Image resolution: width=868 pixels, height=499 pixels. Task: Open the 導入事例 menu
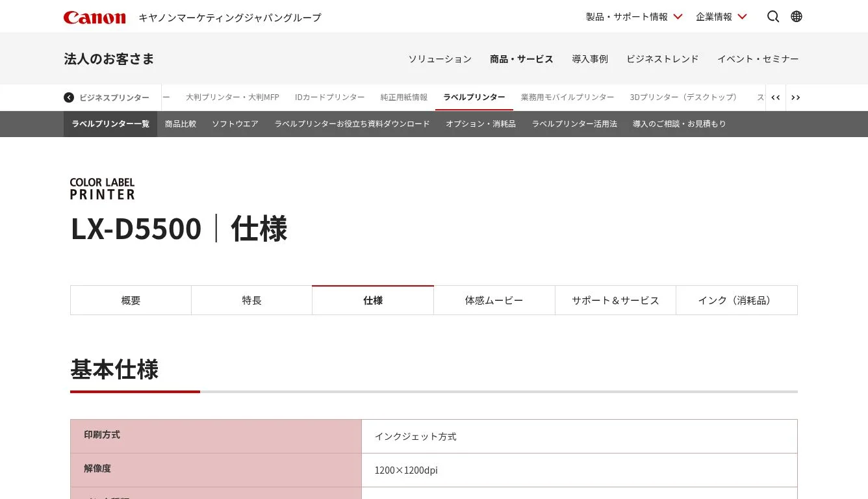590,58
